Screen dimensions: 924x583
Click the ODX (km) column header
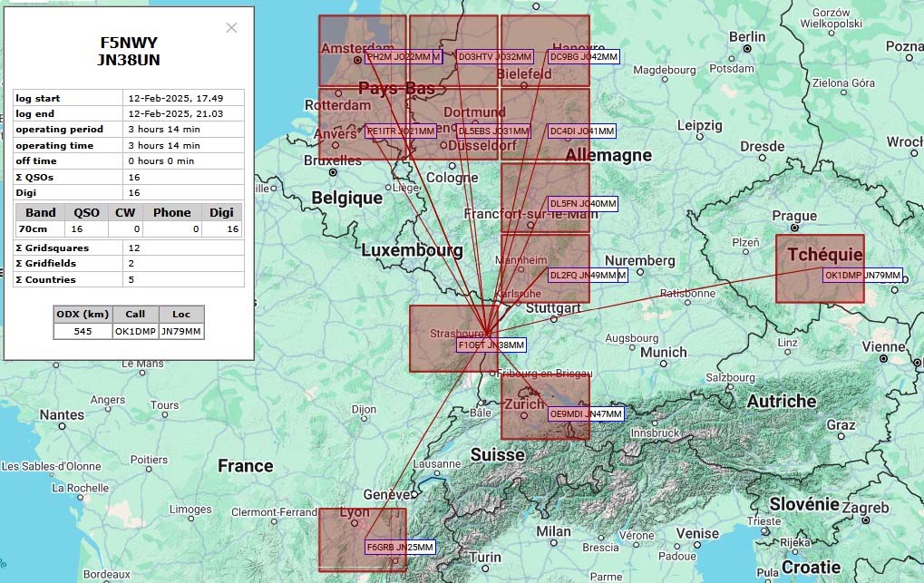pos(82,314)
